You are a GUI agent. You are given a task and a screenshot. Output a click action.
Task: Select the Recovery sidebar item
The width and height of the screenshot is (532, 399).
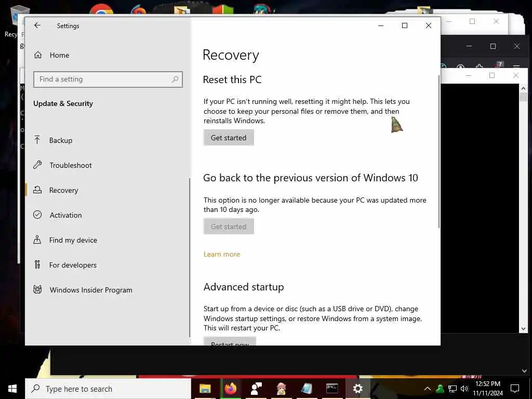pos(63,190)
